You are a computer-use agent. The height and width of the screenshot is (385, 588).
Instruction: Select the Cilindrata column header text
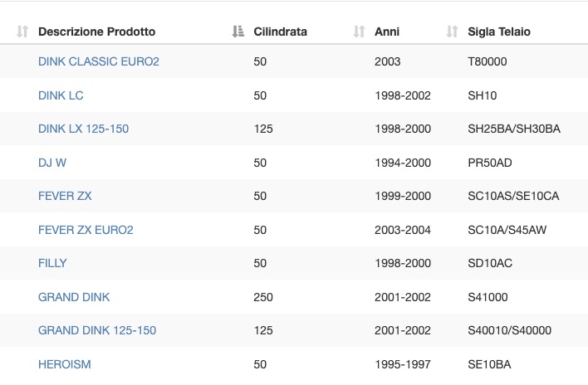(280, 32)
